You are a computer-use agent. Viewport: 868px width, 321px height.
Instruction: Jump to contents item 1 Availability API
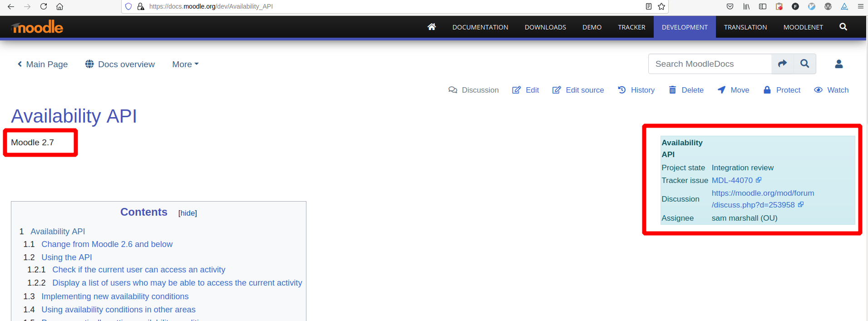pyautogui.click(x=58, y=232)
